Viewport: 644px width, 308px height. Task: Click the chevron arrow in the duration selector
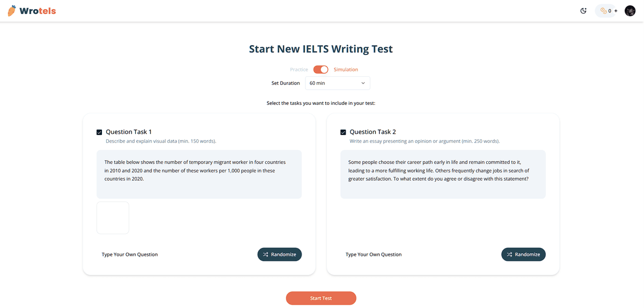pos(363,83)
